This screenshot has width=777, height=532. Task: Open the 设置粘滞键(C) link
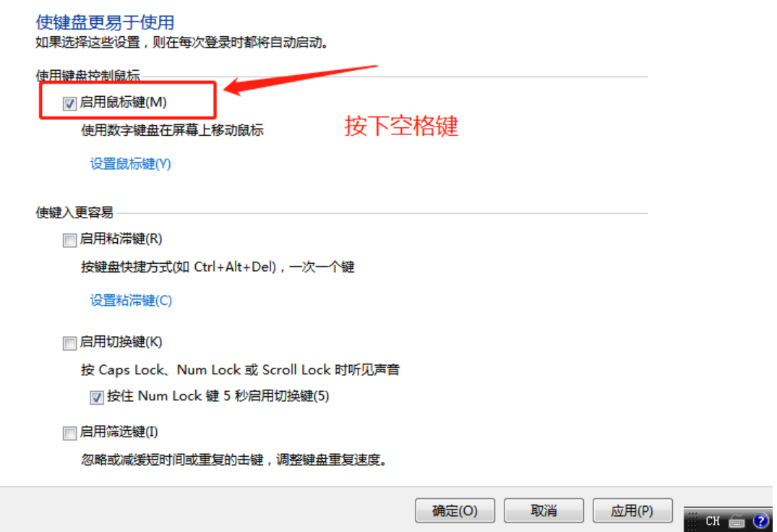[131, 301]
